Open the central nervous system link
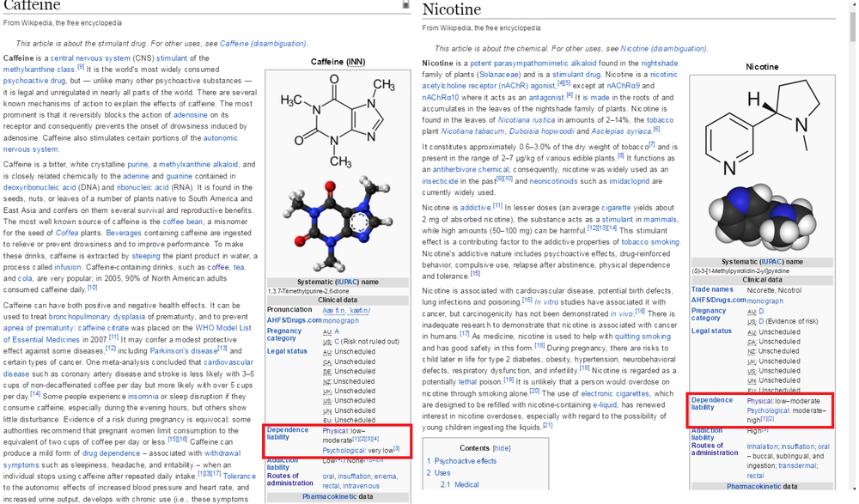The image size is (859, 504). [x=90, y=58]
